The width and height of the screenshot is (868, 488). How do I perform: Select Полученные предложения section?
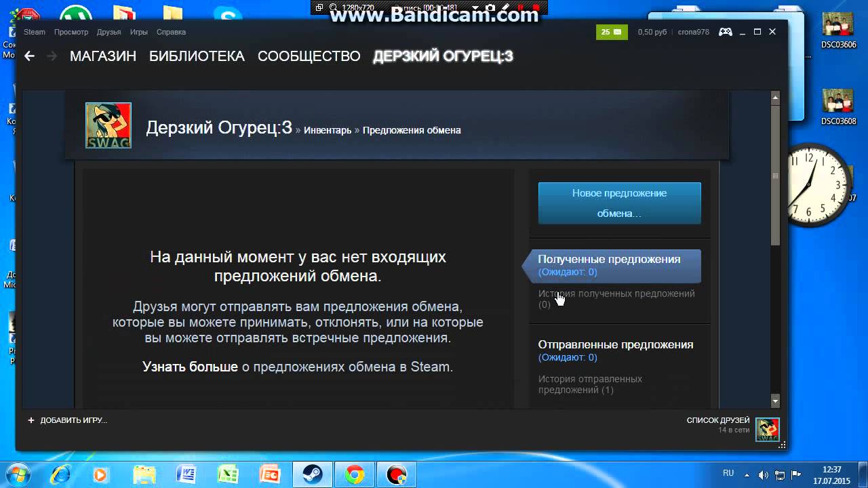click(612, 265)
